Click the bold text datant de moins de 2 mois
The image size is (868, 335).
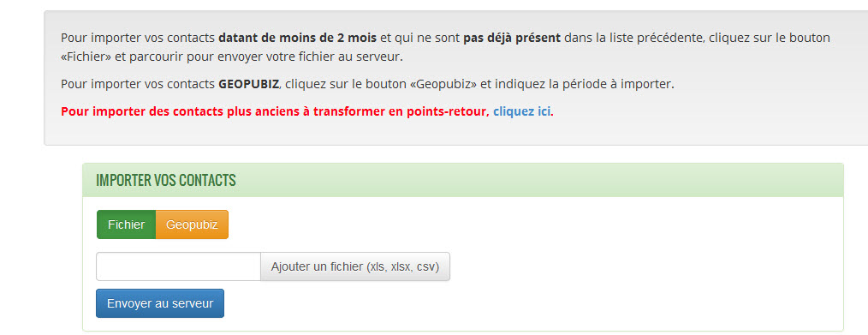point(298,39)
